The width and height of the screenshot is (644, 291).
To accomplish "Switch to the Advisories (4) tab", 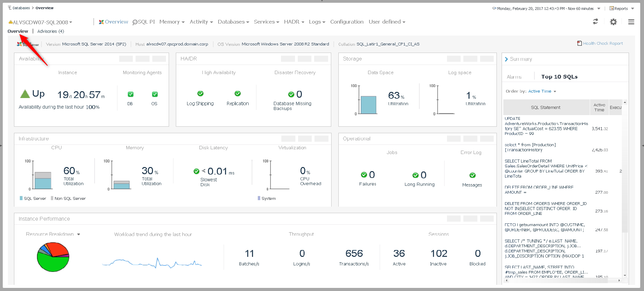I will tap(51, 31).
